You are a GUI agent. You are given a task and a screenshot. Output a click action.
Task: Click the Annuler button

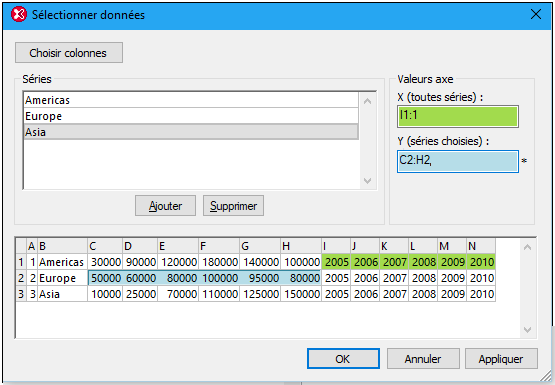point(423,359)
